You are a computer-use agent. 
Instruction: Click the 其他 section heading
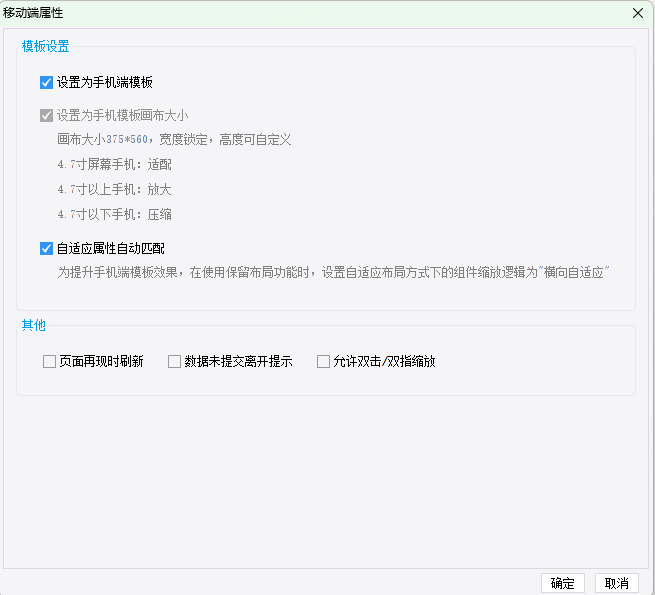click(33, 325)
